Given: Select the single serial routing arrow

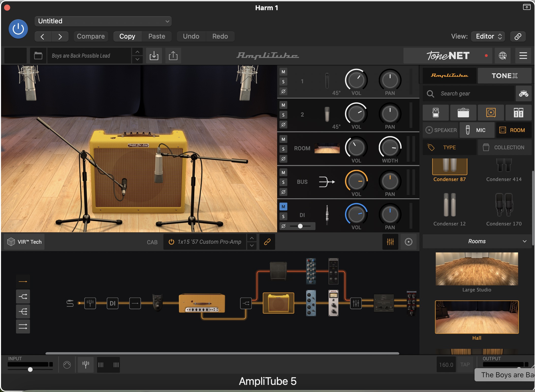Looking at the screenshot, I should (23, 282).
